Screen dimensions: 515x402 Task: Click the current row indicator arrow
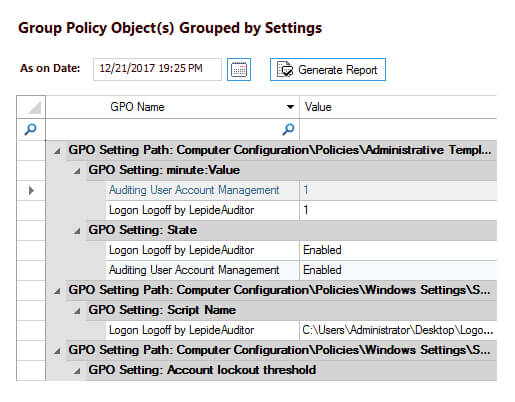[x=31, y=190]
